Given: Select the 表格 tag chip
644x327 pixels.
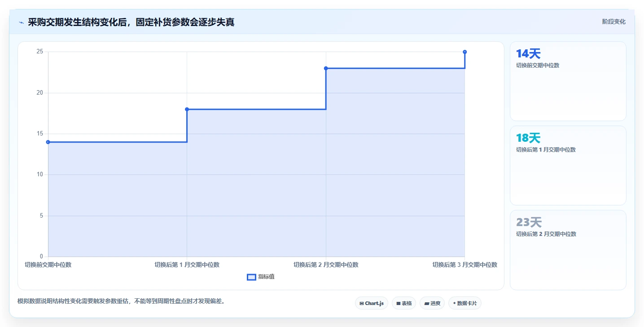Looking at the screenshot, I should click(404, 303).
